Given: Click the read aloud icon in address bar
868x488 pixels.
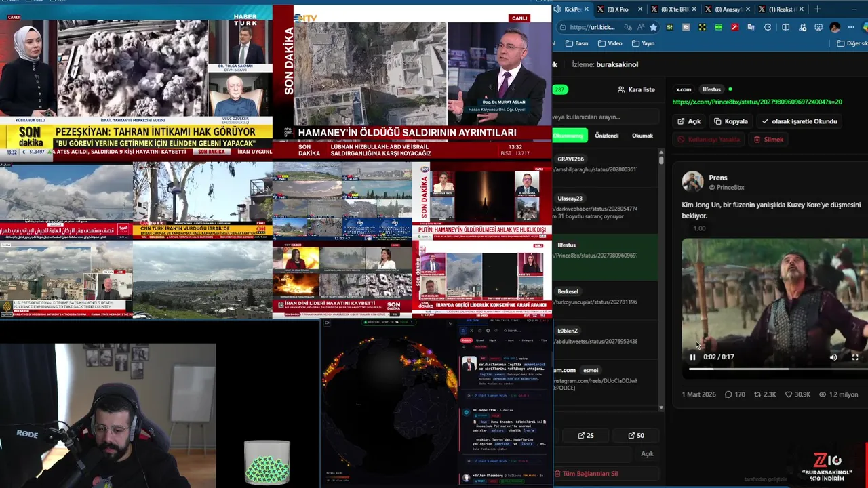Looking at the screenshot, I should click(x=641, y=27).
